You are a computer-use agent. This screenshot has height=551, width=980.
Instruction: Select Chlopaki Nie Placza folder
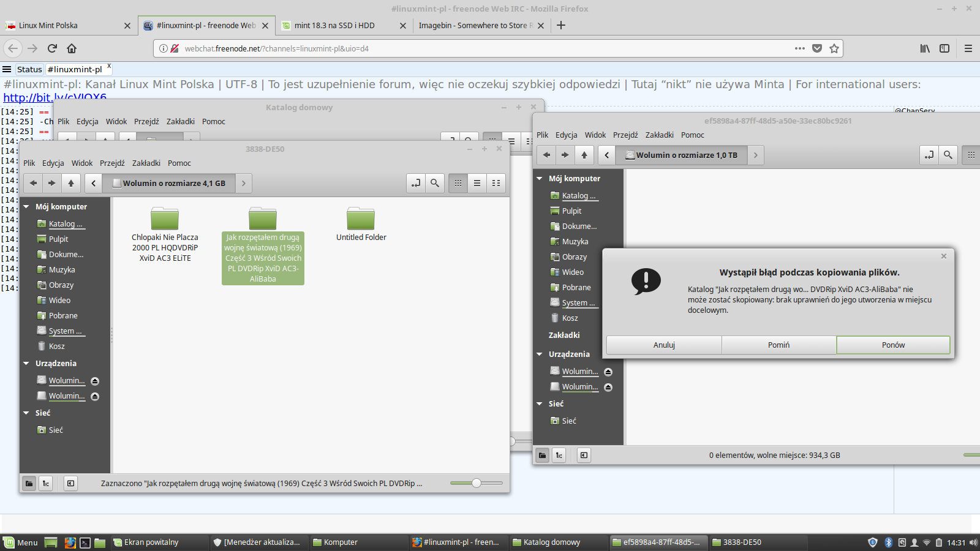165,235
